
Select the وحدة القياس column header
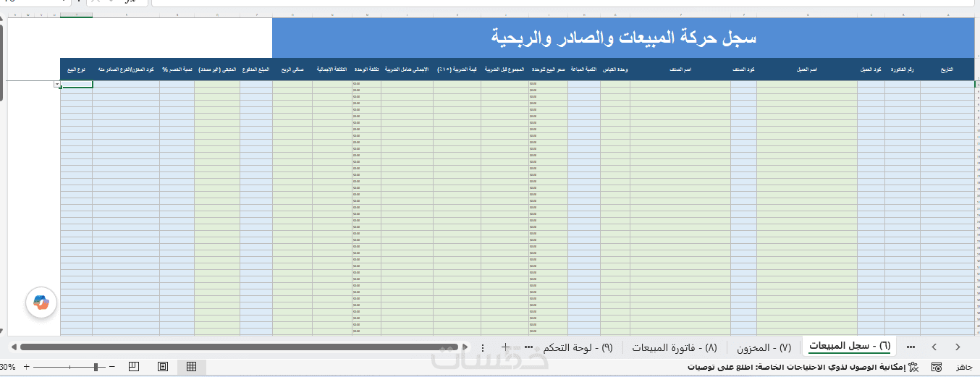(615, 69)
